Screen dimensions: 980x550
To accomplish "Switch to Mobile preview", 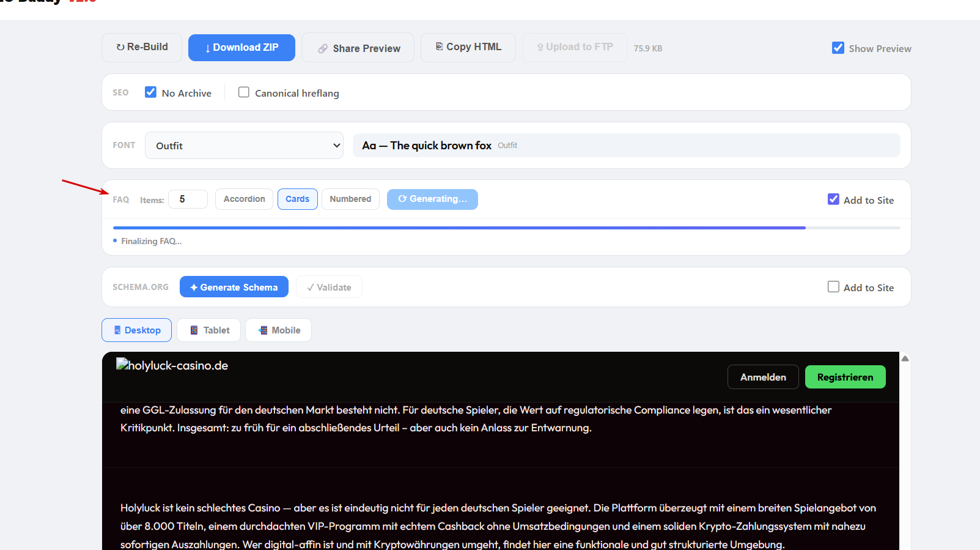I will point(278,330).
